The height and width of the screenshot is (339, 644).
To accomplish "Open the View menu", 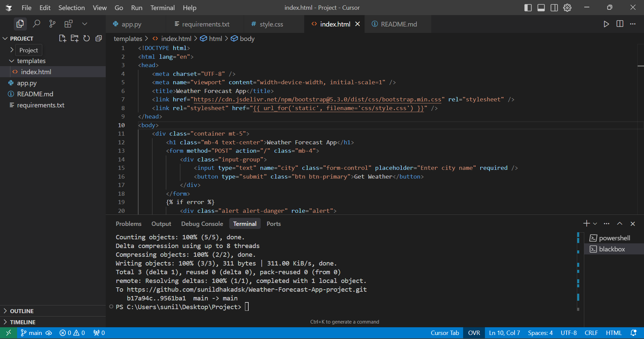I will pos(100,8).
